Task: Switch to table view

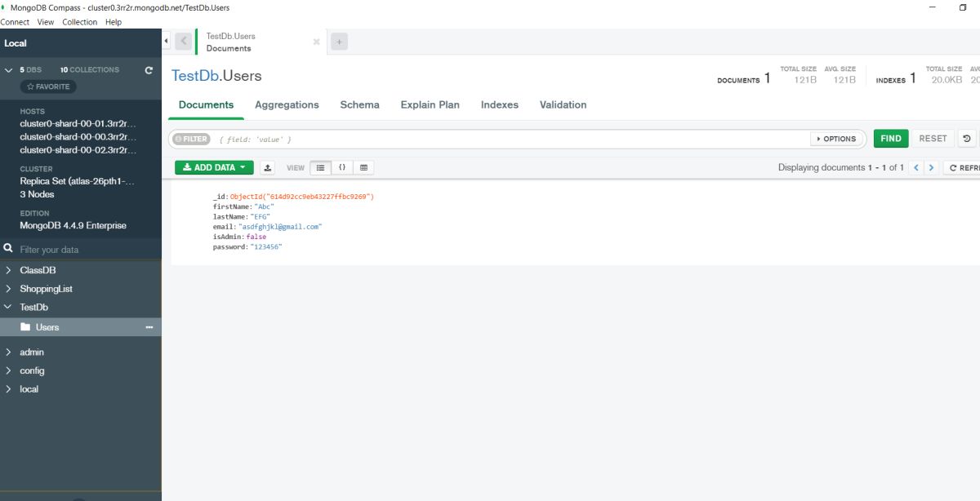Action: pyautogui.click(x=363, y=167)
